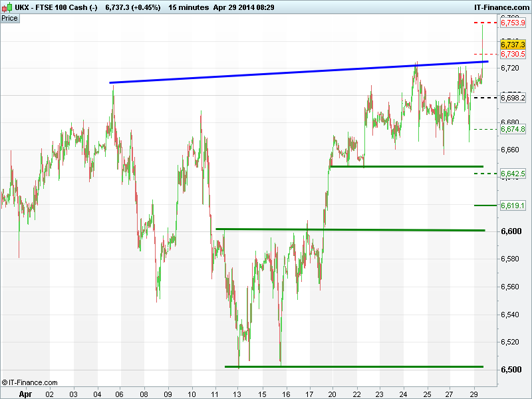
Task: Click the Apr month label on date axis
Action: pos(25,394)
